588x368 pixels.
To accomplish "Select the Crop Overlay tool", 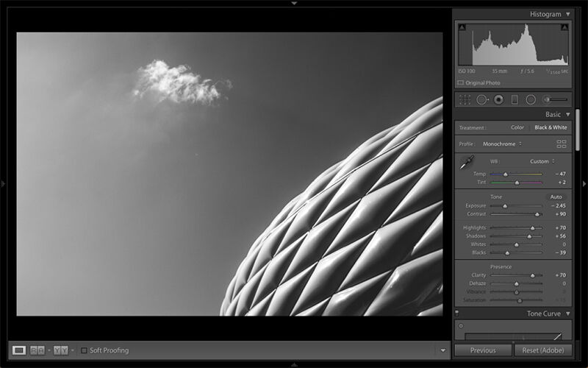I will click(465, 99).
